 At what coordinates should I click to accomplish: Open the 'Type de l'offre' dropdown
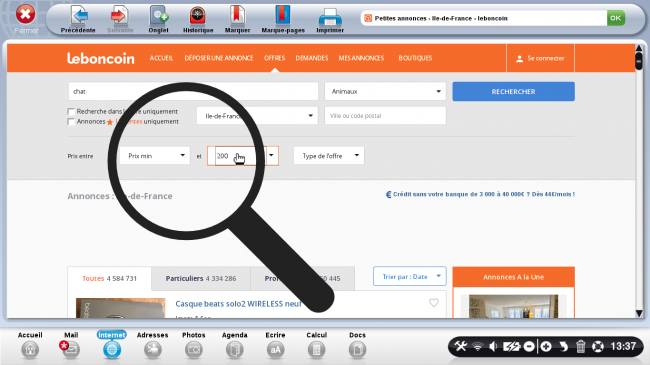click(x=329, y=156)
